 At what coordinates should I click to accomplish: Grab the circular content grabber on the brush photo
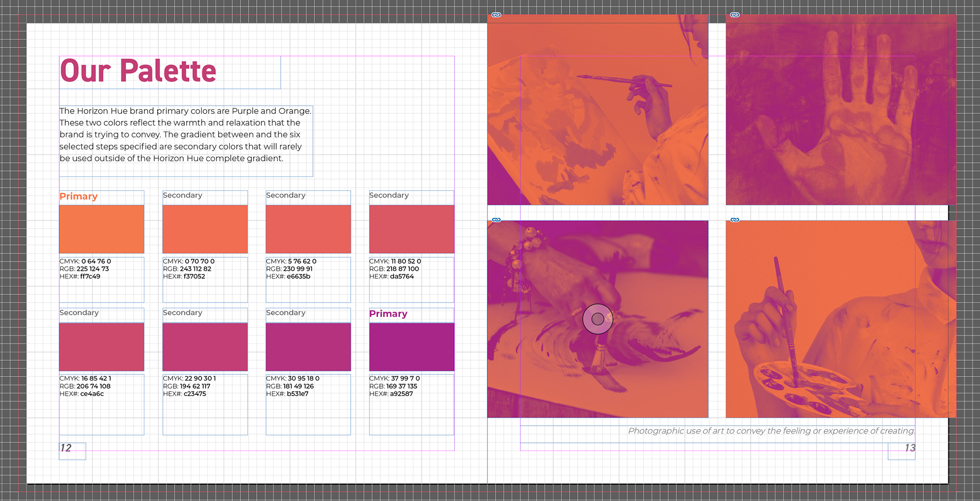pyautogui.click(x=598, y=319)
